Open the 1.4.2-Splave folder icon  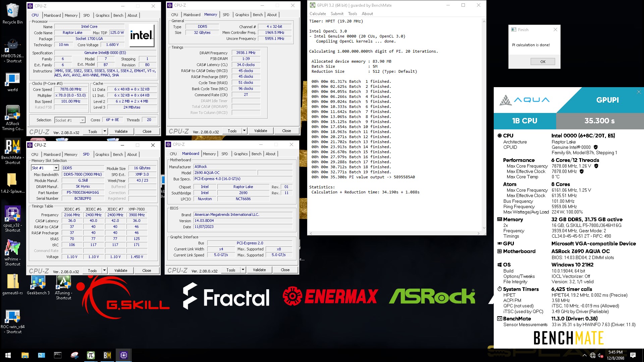click(x=12, y=183)
